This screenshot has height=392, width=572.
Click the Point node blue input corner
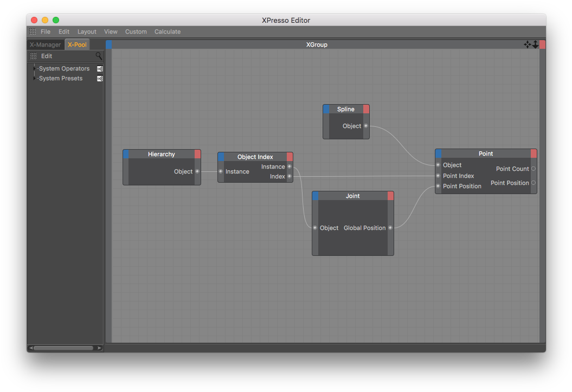(x=439, y=153)
